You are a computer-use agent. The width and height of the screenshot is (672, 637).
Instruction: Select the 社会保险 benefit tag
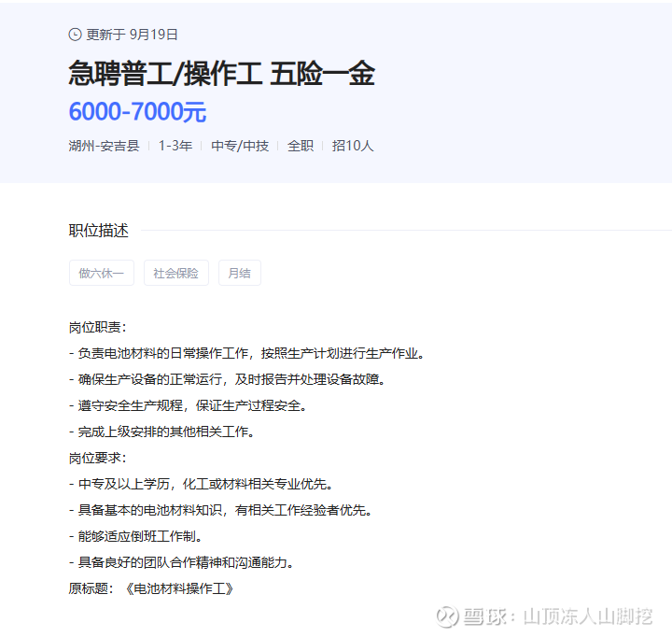(x=176, y=273)
